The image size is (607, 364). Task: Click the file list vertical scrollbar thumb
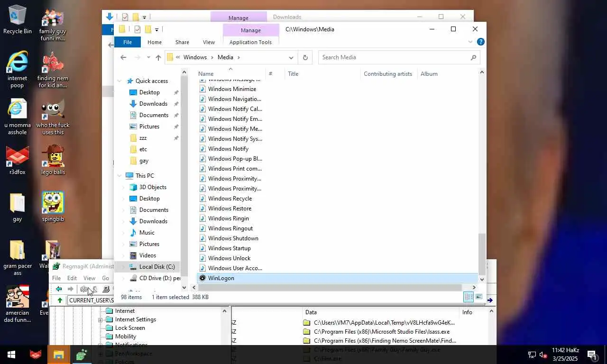(x=482, y=254)
